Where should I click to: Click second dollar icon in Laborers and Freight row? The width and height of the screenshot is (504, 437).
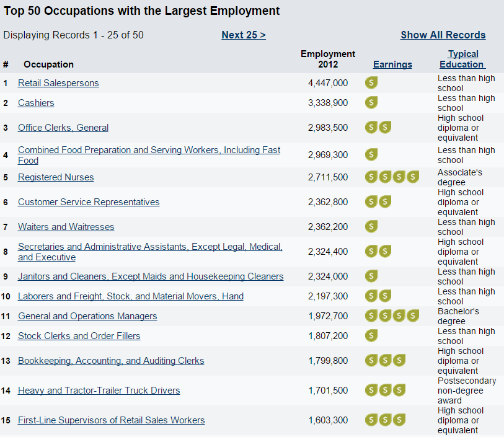(x=385, y=296)
